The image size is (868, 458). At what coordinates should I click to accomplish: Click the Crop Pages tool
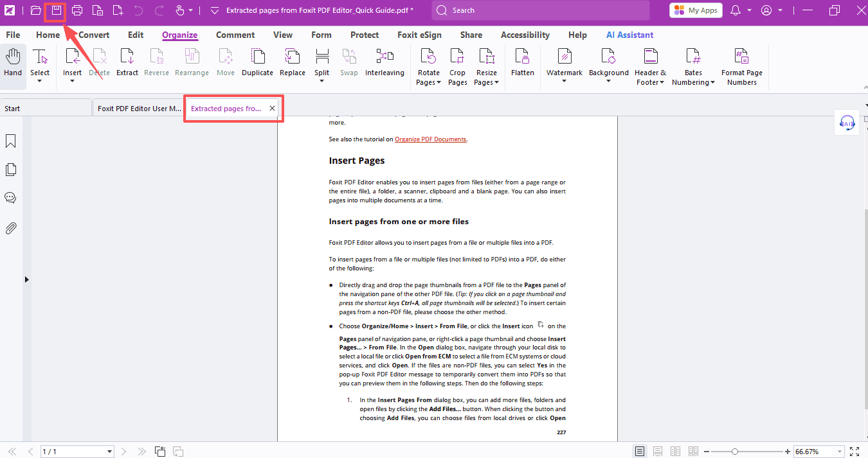pos(458,67)
